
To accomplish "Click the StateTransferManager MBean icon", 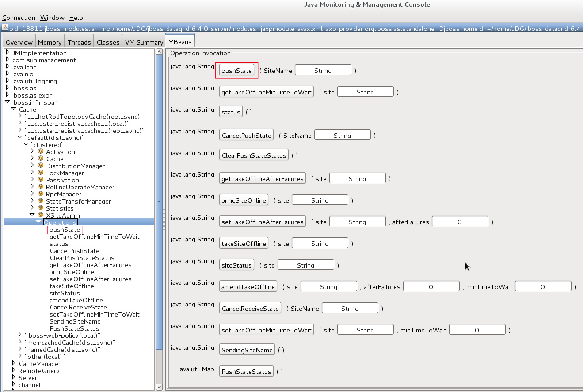I will (x=41, y=201).
